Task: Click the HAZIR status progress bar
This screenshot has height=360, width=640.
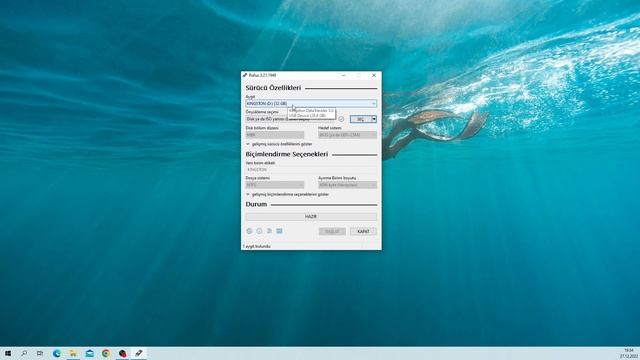Action: (x=311, y=216)
